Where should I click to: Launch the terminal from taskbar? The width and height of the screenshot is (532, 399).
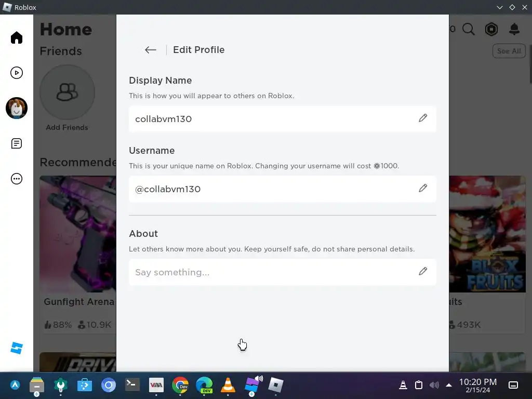pyautogui.click(x=132, y=385)
